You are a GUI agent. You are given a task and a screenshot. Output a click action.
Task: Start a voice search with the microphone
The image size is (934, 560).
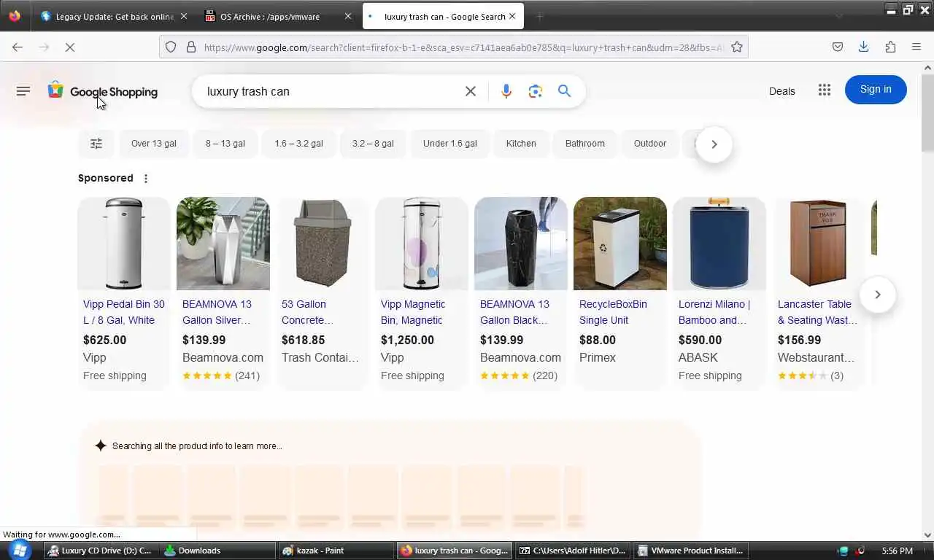click(506, 91)
